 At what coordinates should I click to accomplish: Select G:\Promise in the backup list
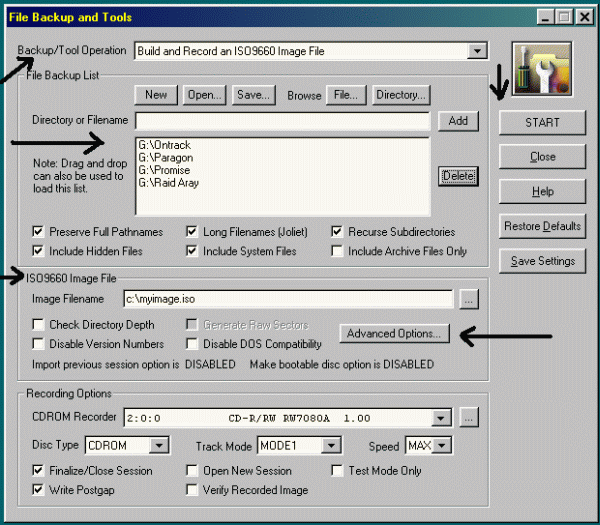pos(164,170)
